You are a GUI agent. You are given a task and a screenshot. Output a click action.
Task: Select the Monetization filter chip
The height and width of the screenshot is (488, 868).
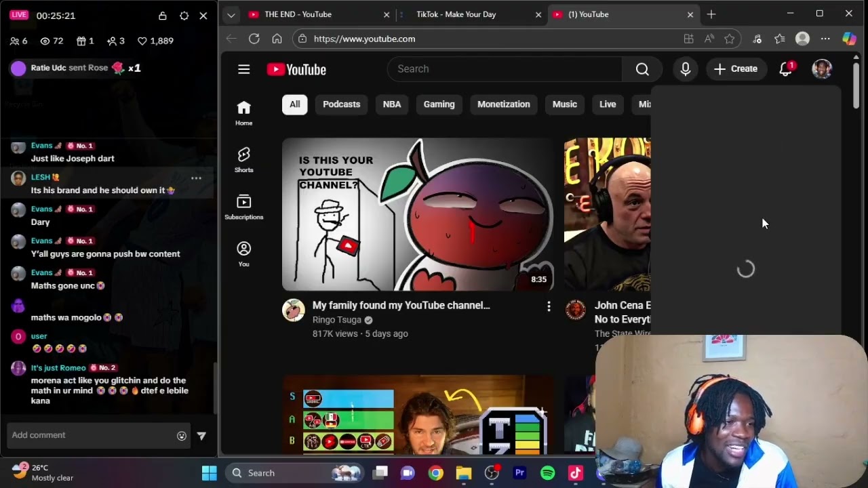503,104
